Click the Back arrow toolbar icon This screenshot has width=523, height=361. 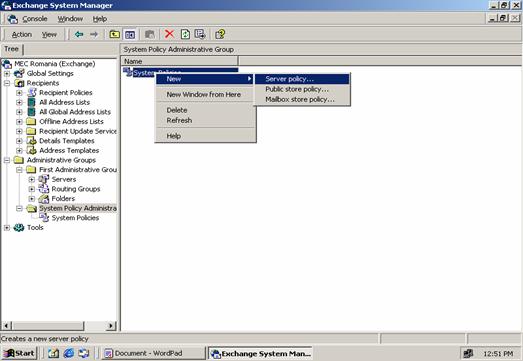click(79, 34)
